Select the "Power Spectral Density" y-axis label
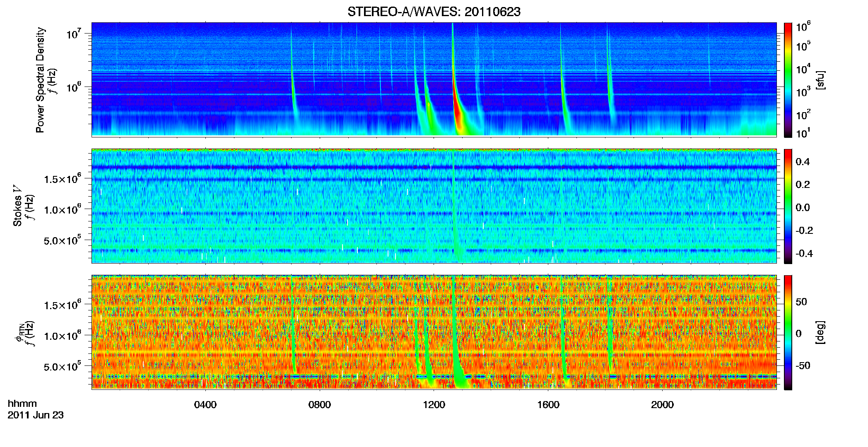The image size is (868, 447). (x=40, y=80)
